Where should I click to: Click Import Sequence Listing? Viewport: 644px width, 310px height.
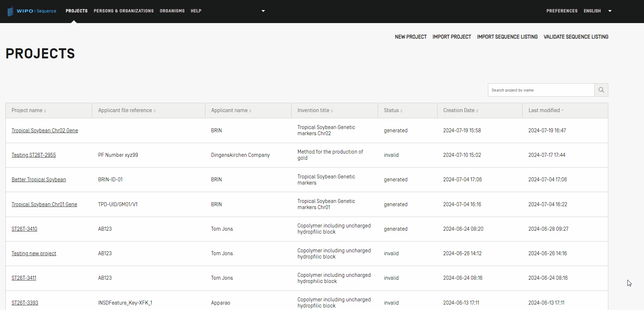[x=507, y=37]
